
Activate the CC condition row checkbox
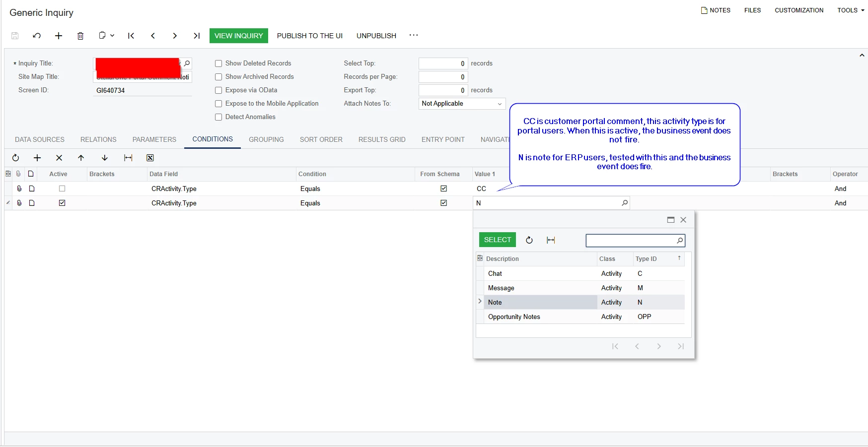click(x=62, y=189)
